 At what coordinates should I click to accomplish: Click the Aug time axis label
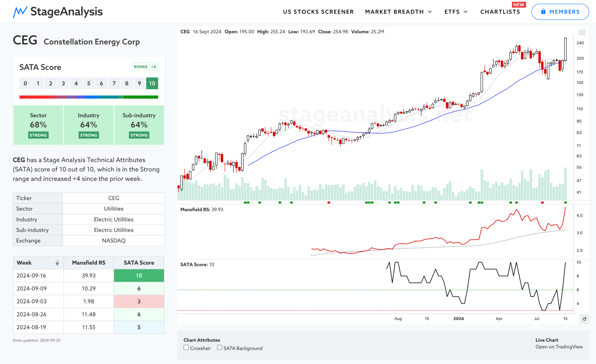point(398,319)
